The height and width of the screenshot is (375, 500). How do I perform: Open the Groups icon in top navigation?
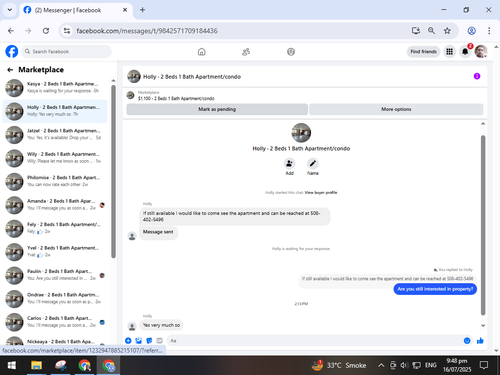(291, 52)
